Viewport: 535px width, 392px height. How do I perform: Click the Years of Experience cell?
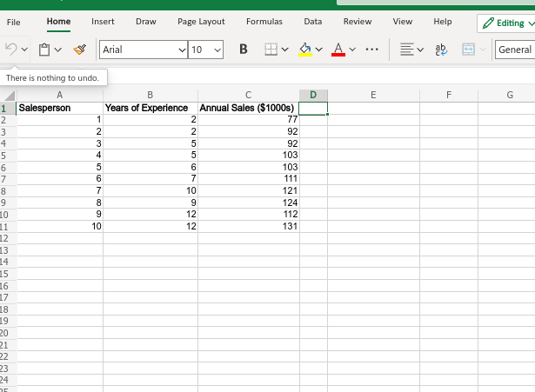tap(150, 108)
